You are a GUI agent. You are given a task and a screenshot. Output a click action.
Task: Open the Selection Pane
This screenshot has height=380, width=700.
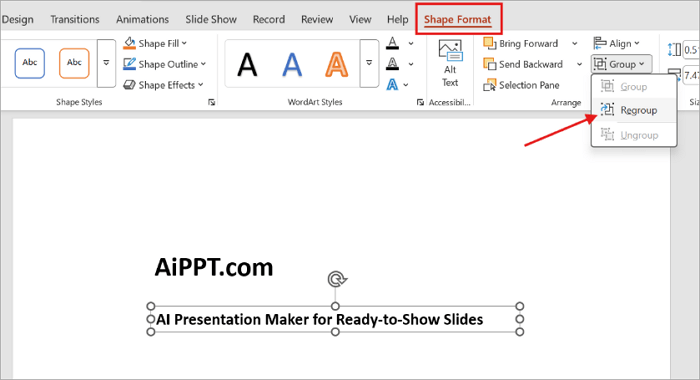[x=521, y=85]
